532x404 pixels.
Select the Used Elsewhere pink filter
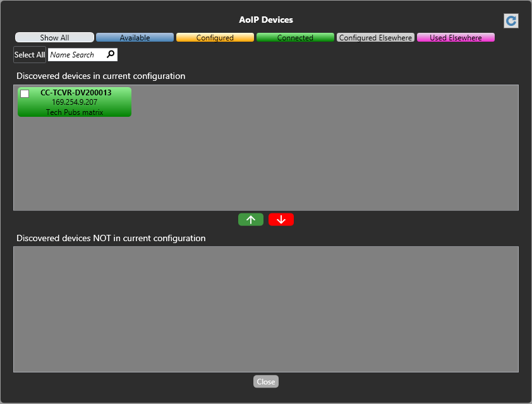click(x=456, y=38)
